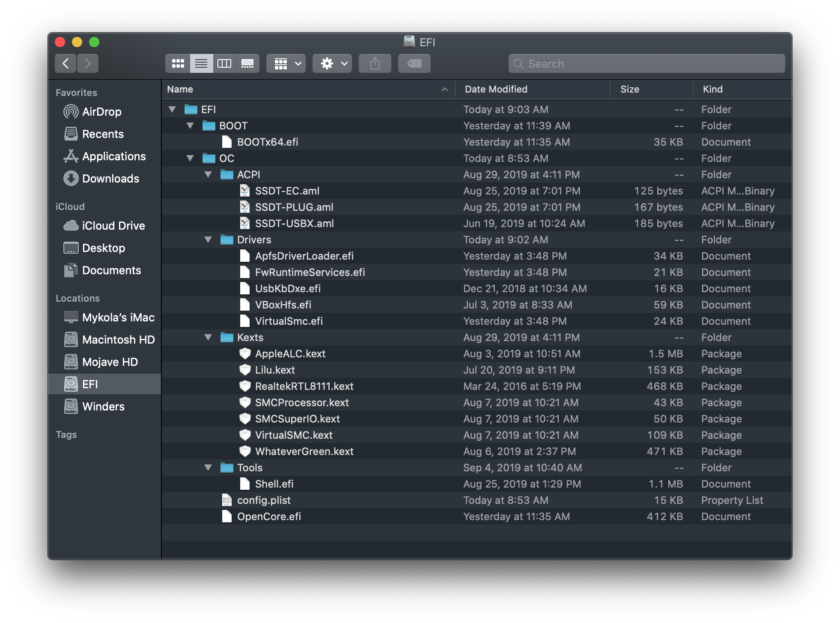Select the EFI volume in sidebar
The height and width of the screenshot is (623, 840).
105,384
